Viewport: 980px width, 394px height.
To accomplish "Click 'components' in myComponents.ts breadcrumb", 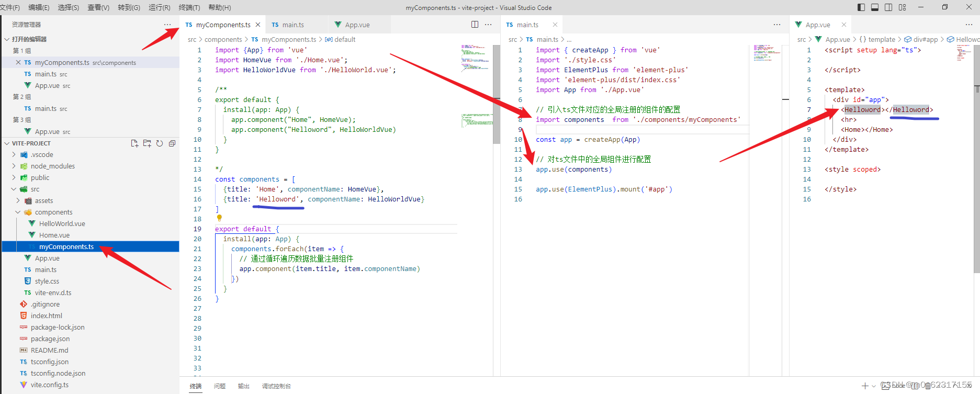I will tap(223, 39).
